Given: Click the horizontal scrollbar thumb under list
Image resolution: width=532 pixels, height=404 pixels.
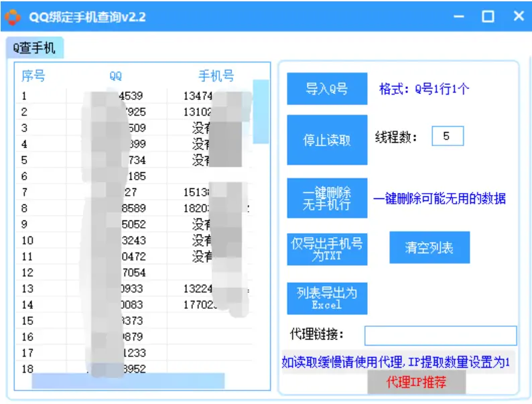Looking at the screenshot, I should coord(128,381).
